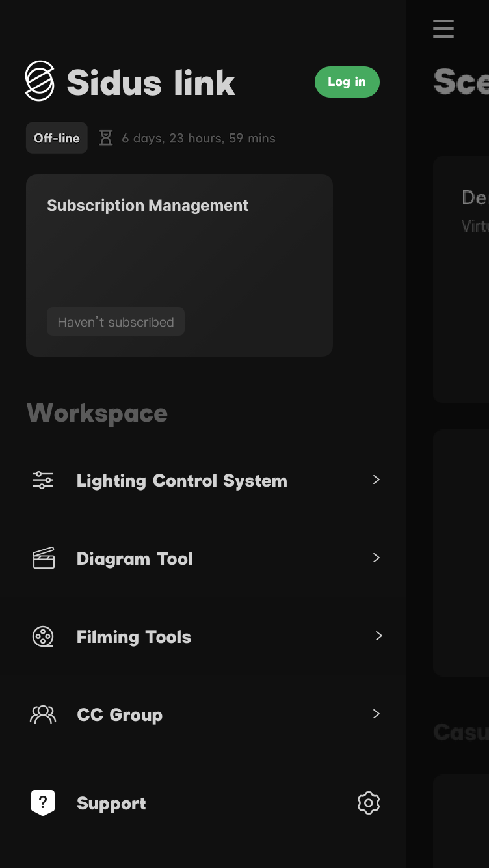Viewport: 489px width, 868px height.
Task: Click the Diagram Tool clapperboard icon
Action: [x=44, y=558]
